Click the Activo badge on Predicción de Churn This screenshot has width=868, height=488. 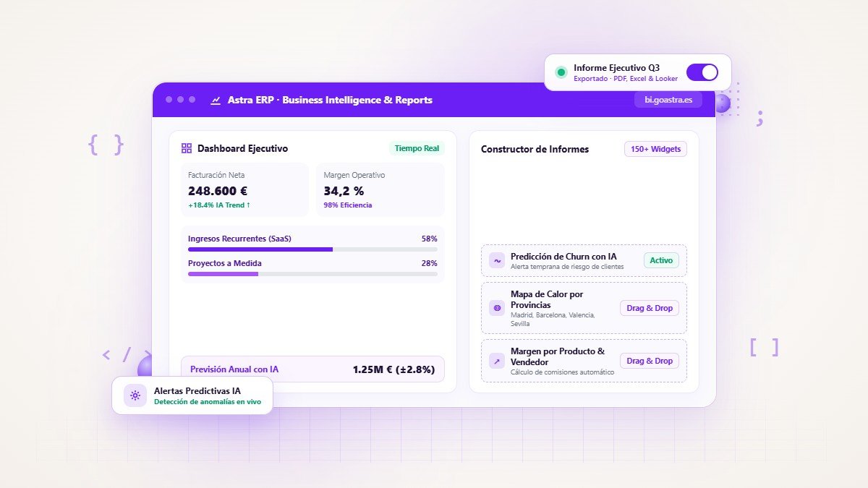[661, 260]
